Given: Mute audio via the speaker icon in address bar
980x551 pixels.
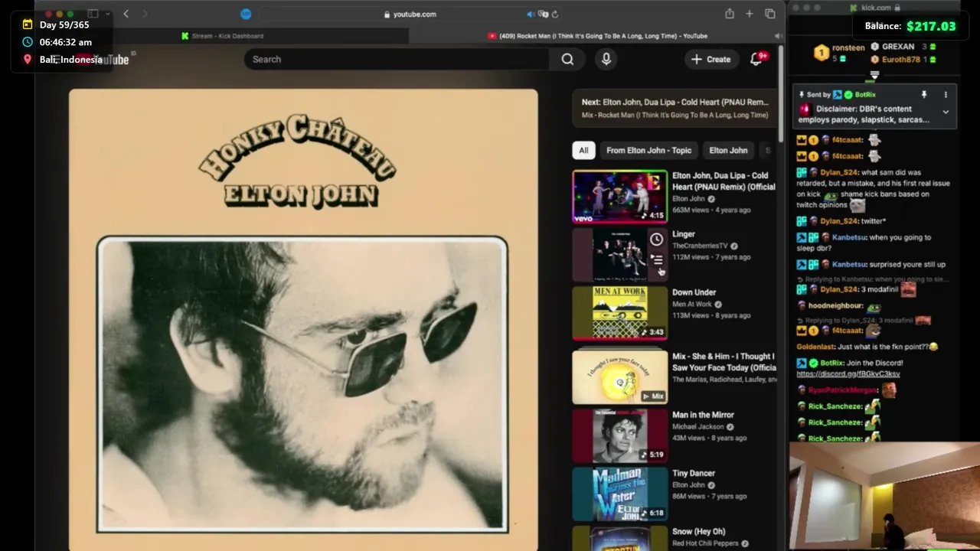Looking at the screenshot, I should pos(531,14).
